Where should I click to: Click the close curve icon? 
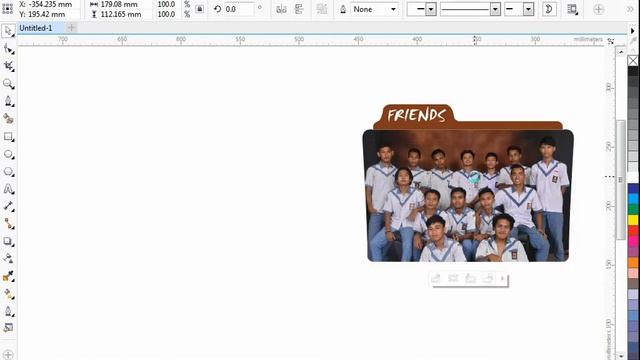coord(549,9)
